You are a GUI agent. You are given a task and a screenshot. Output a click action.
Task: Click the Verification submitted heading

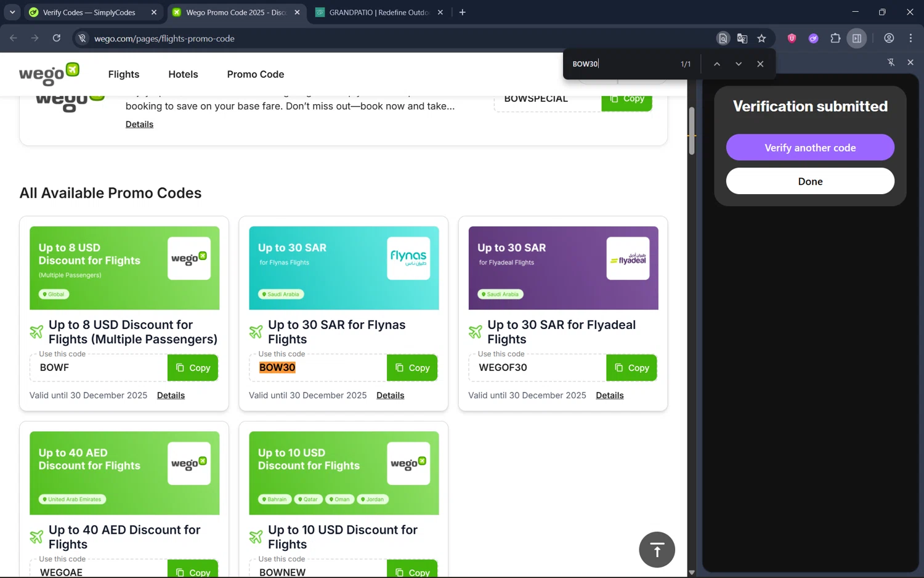click(x=810, y=106)
